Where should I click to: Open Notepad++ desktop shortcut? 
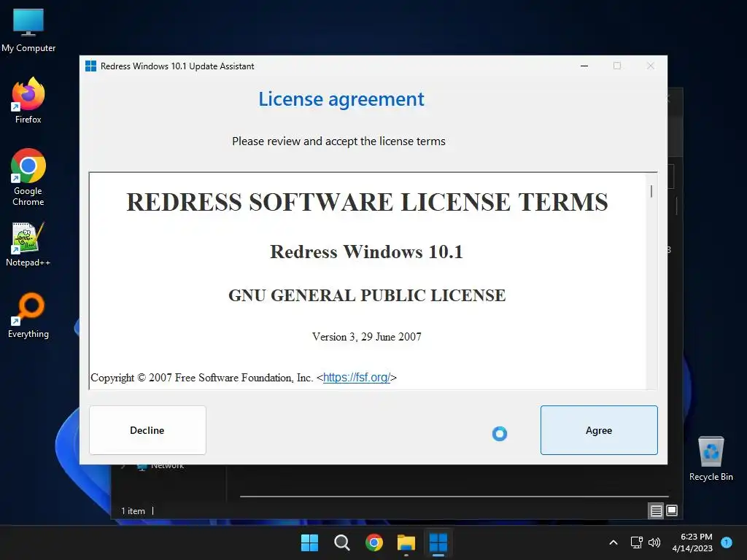[x=28, y=244]
